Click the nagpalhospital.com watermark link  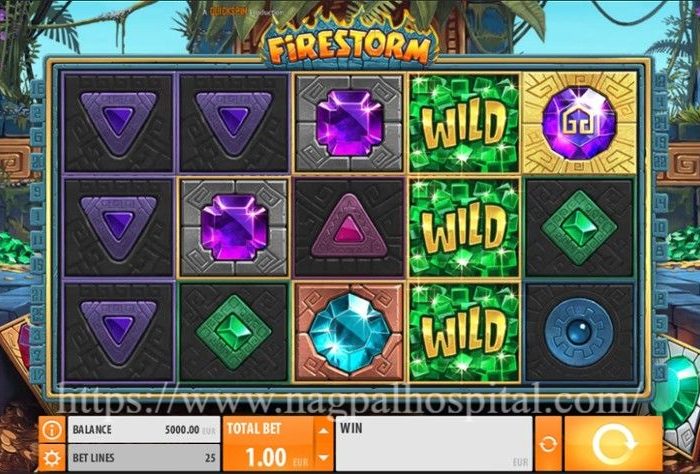(348, 400)
